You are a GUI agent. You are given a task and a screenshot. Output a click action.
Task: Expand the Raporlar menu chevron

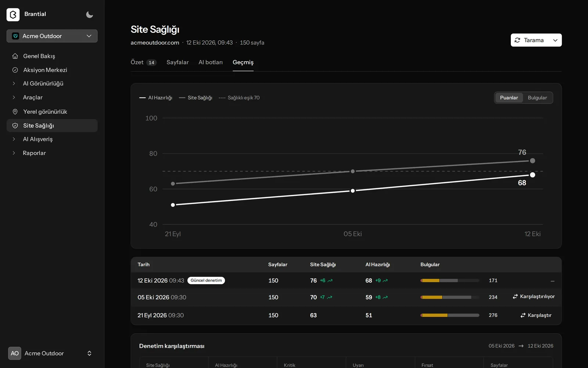pyautogui.click(x=14, y=153)
